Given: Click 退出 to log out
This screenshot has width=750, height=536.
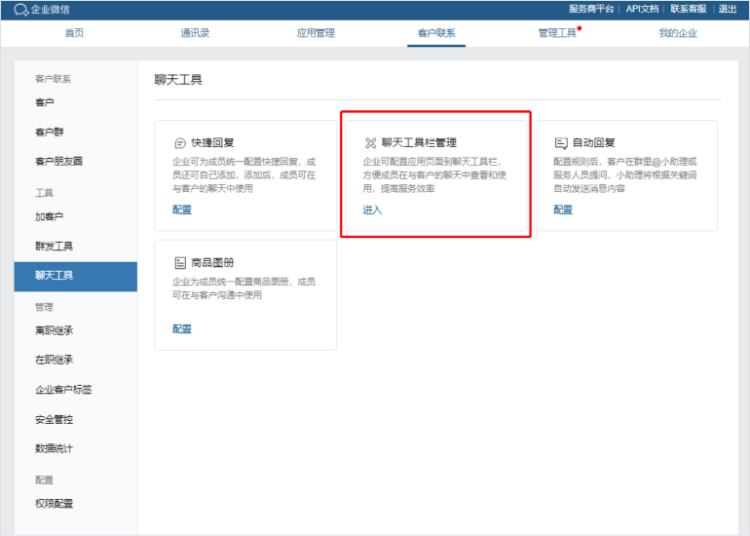Looking at the screenshot, I should tap(727, 9).
